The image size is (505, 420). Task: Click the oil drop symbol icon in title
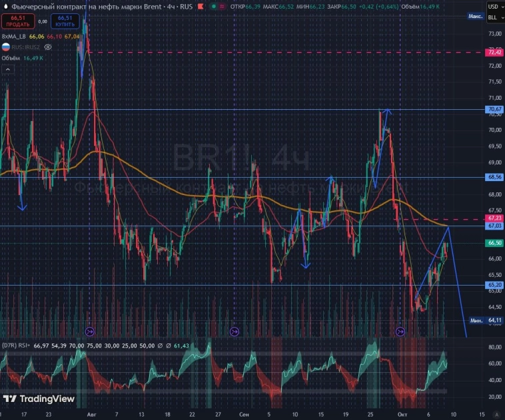pyautogui.click(x=5, y=6)
